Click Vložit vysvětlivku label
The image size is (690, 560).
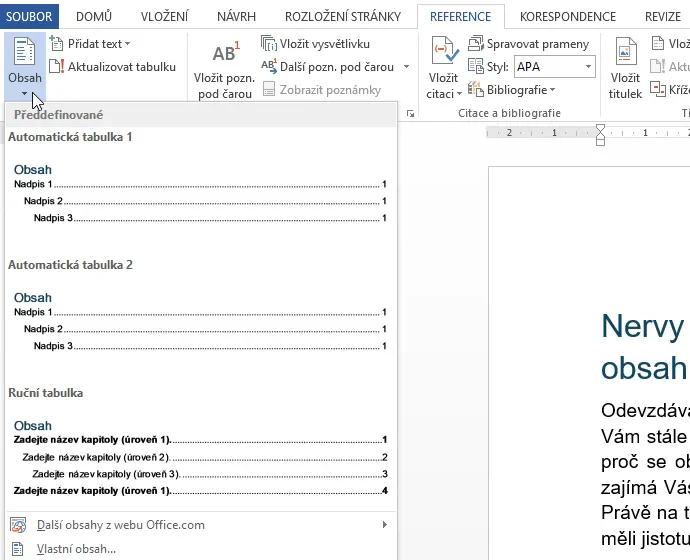(325, 44)
